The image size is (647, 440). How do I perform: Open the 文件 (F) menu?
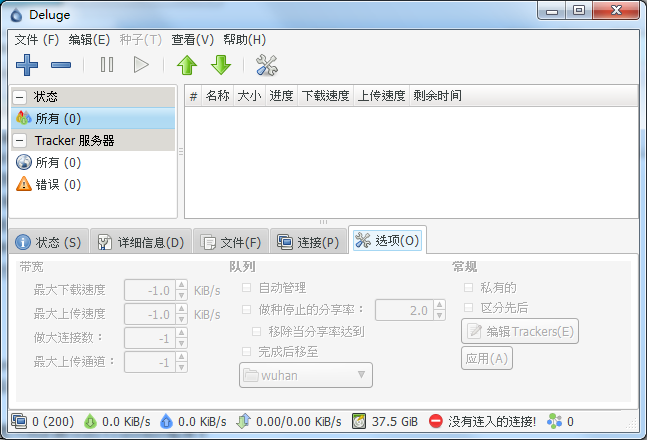[x=37, y=40]
